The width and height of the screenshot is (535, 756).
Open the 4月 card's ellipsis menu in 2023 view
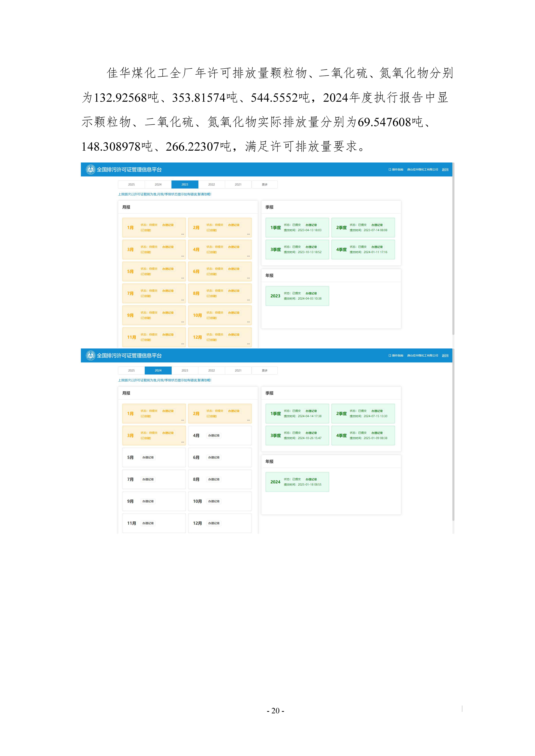[x=249, y=256]
